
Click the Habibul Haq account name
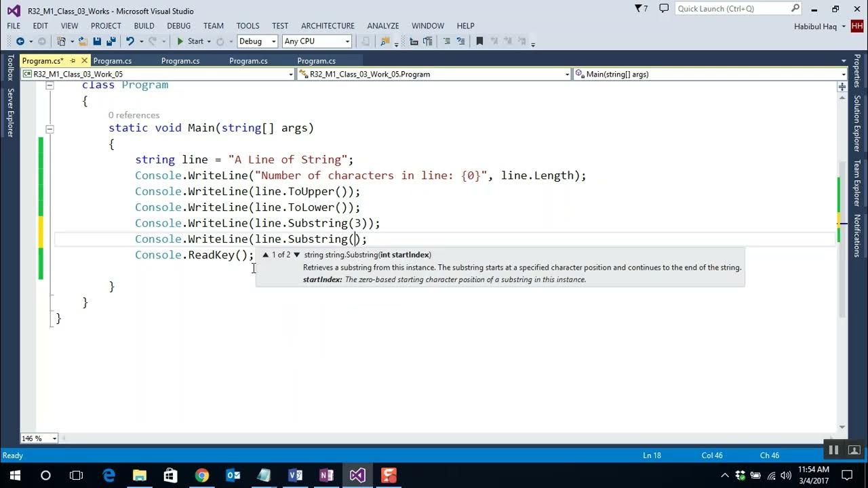[816, 26]
